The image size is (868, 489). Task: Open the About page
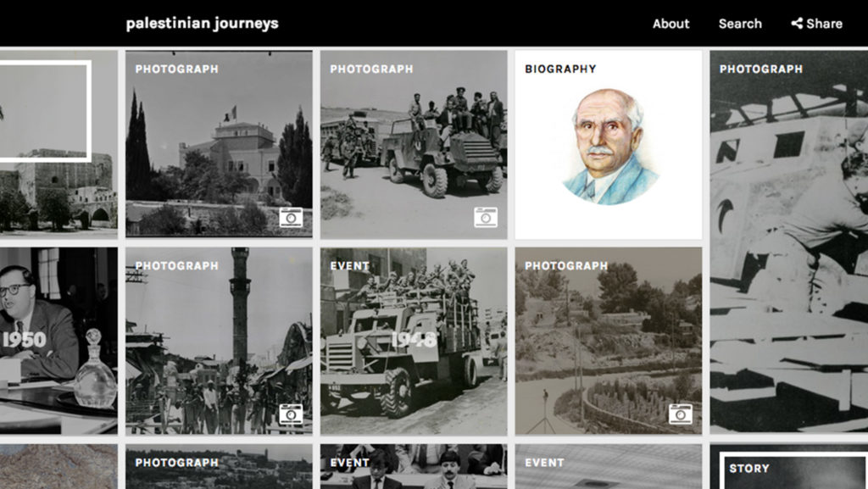click(x=670, y=24)
